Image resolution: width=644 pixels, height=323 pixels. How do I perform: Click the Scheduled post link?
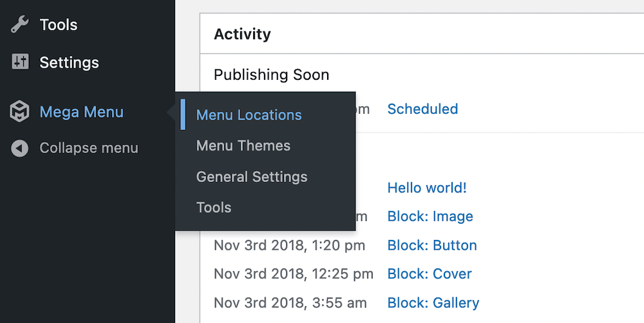click(422, 109)
